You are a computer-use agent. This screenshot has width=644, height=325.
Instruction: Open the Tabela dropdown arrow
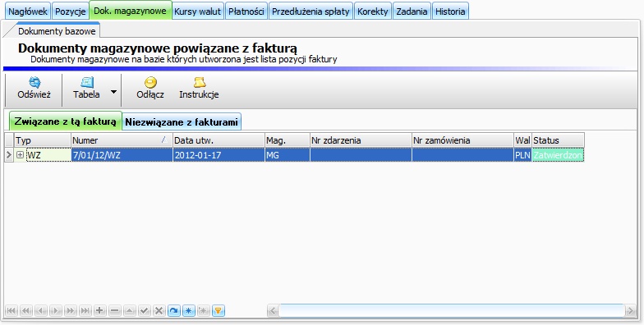[113, 92]
